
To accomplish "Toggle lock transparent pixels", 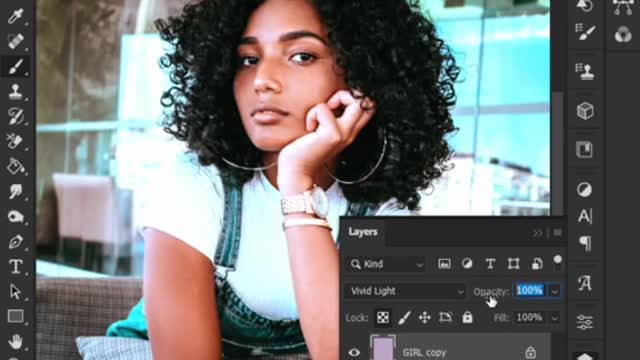I will pyautogui.click(x=383, y=317).
